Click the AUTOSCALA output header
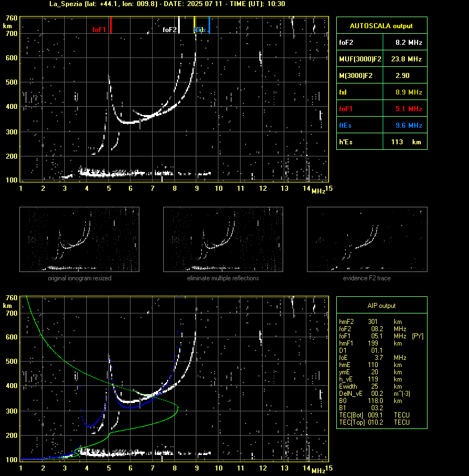The height and width of the screenshot is (476, 469). (382, 25)
